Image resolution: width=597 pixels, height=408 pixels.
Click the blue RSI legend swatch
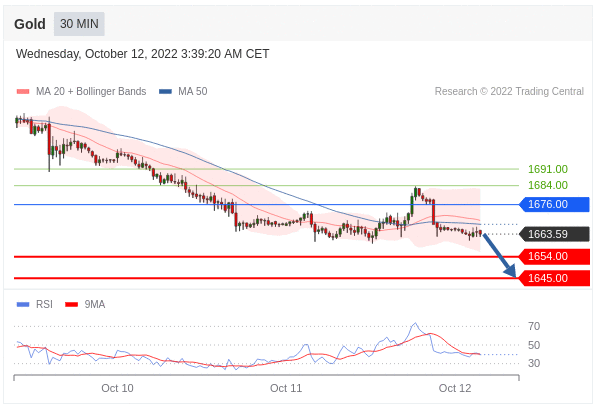[23, 304]
